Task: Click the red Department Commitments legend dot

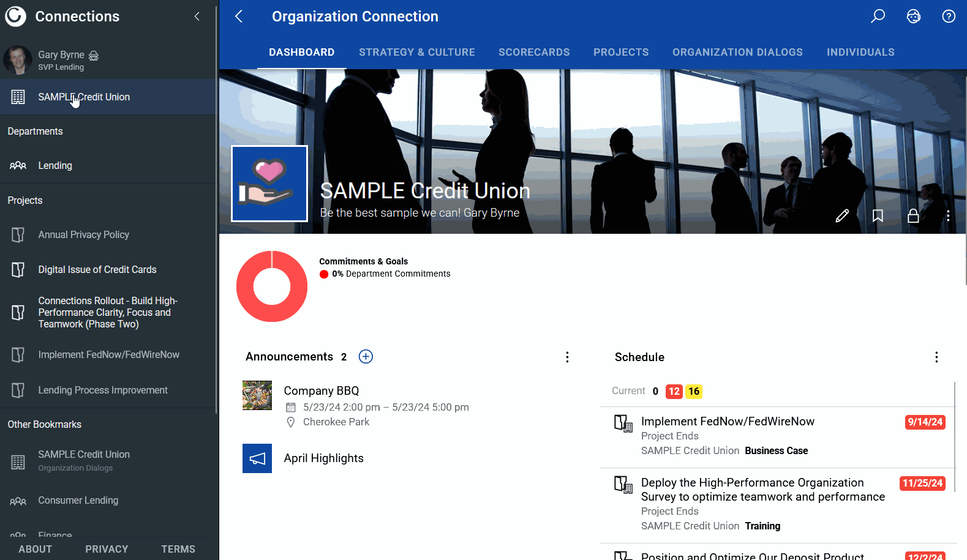Action: click(324, 274)
